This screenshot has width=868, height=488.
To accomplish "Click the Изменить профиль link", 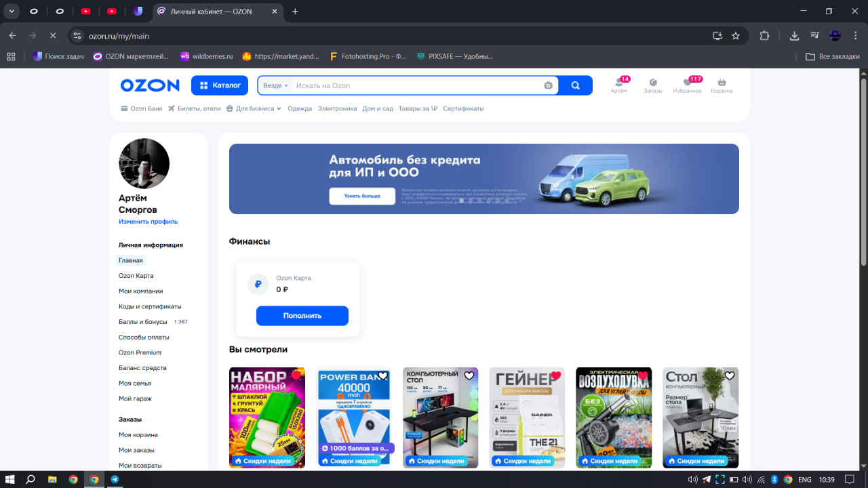I will [x=149, y=222].
